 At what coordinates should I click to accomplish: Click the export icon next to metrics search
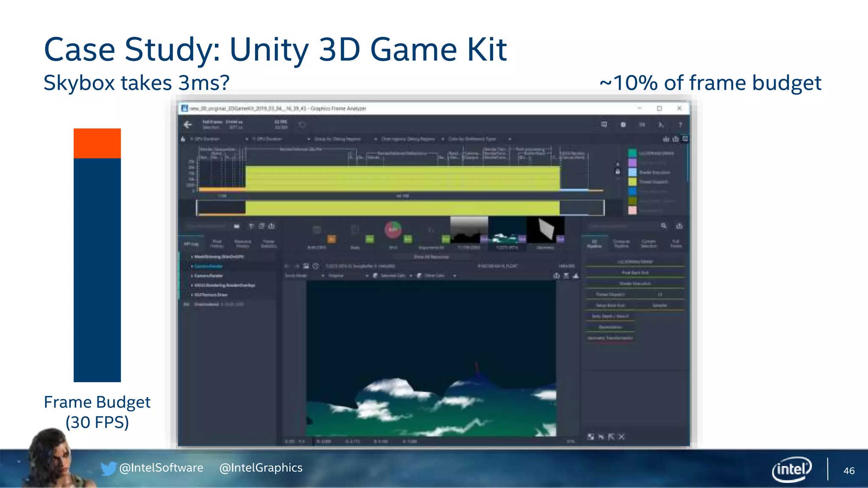click(x=679, y=226)
